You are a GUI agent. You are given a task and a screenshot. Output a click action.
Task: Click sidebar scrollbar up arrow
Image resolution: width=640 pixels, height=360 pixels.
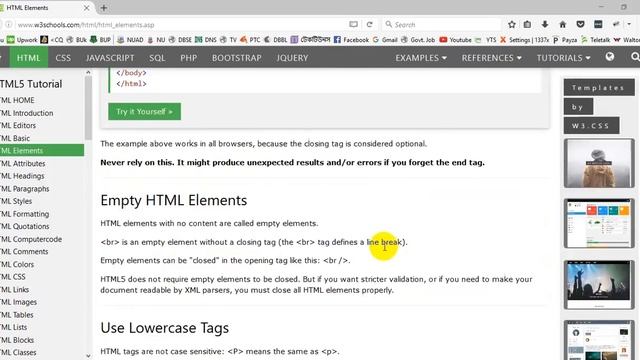click(x=88, y=72)
